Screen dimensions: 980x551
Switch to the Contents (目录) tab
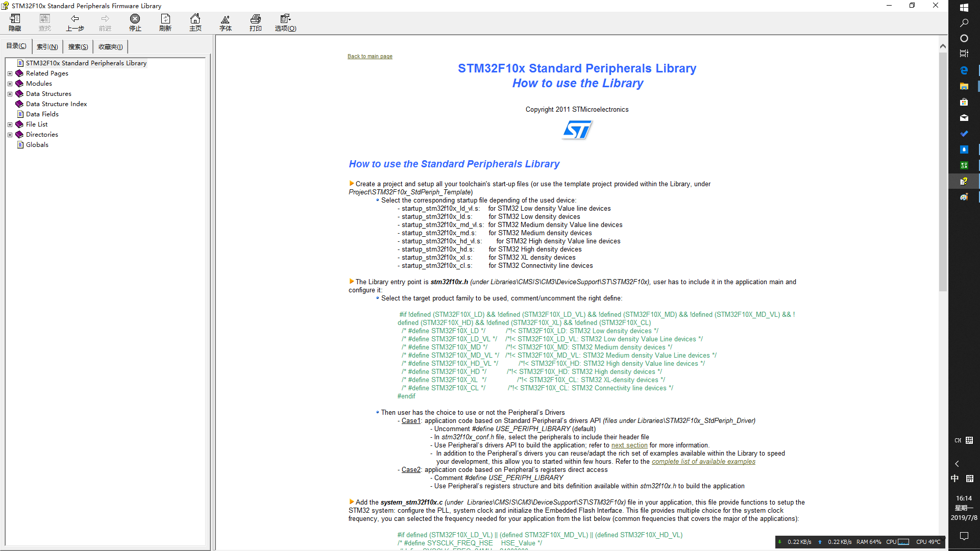[16, 46]
